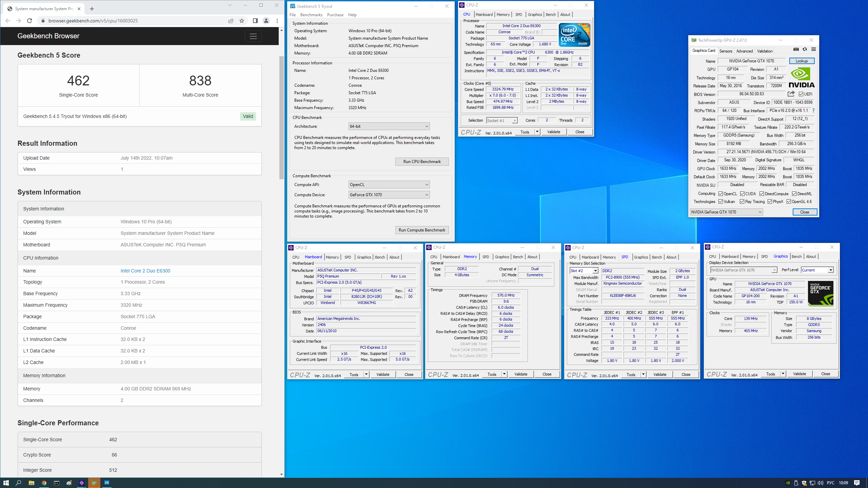Toggle the PhysX checkbox in GPU-Z
The image size is (868, 488).
coord(770,202)
